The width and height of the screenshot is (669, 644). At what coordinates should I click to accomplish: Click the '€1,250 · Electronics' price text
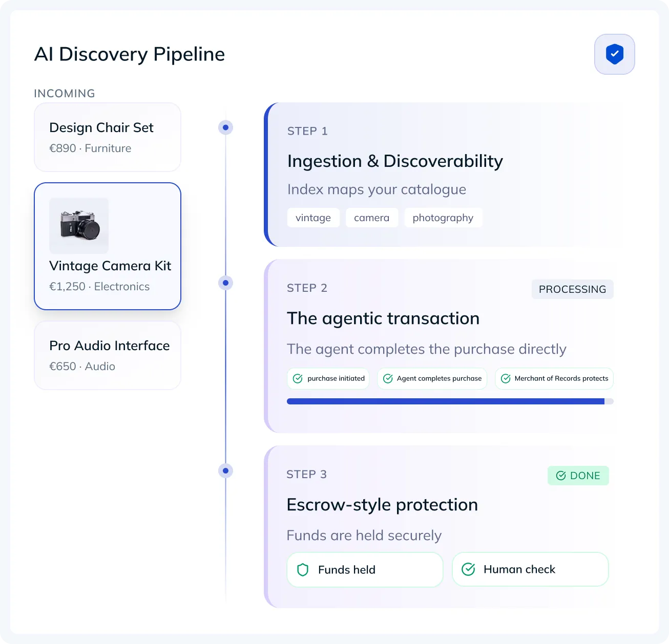[99, 287]
